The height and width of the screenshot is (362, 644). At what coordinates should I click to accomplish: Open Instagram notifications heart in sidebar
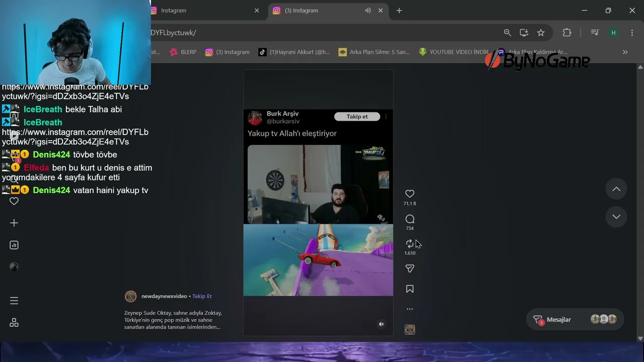pos(14,201)
